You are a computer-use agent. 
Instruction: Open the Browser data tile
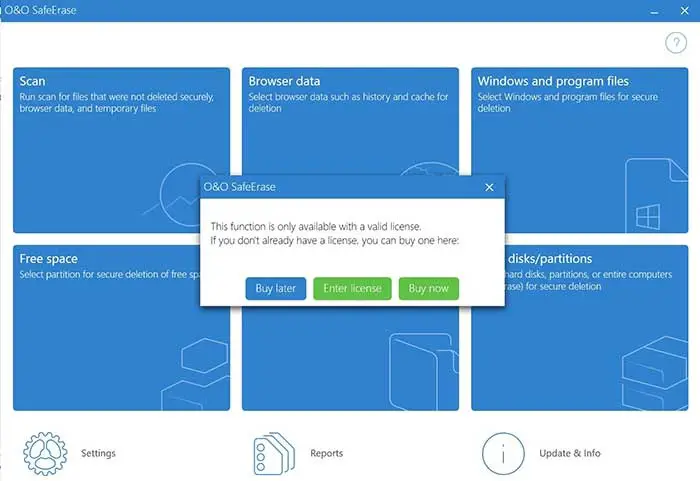350,121
